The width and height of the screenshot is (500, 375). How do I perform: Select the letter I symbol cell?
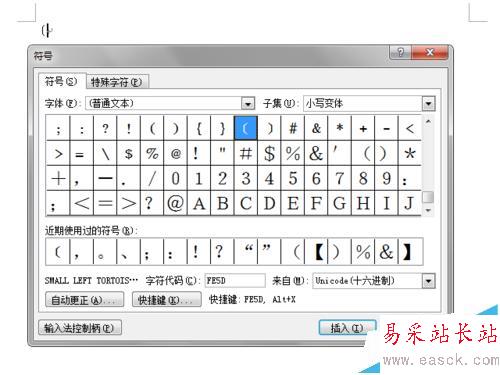(386, 203)
